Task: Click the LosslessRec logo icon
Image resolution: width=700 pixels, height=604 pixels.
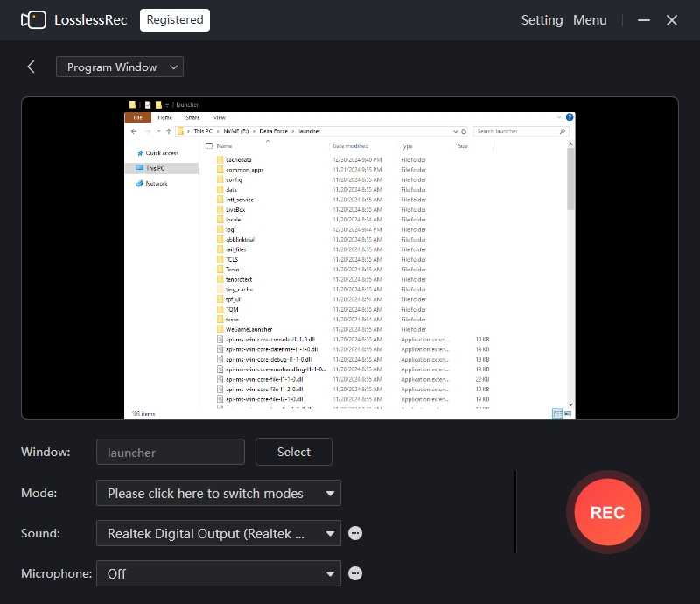Action: point(33,20)
